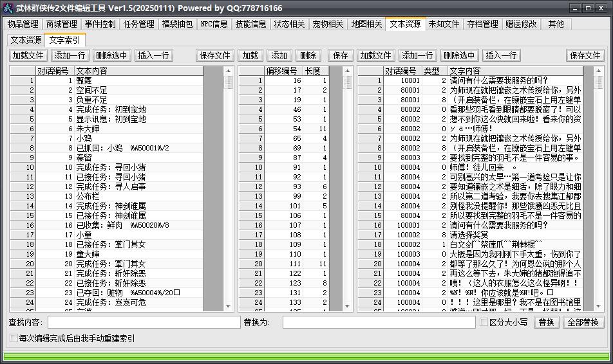Click right table's scroll down arrow
Screen dimensions: 613x364
tap(598, 306)
